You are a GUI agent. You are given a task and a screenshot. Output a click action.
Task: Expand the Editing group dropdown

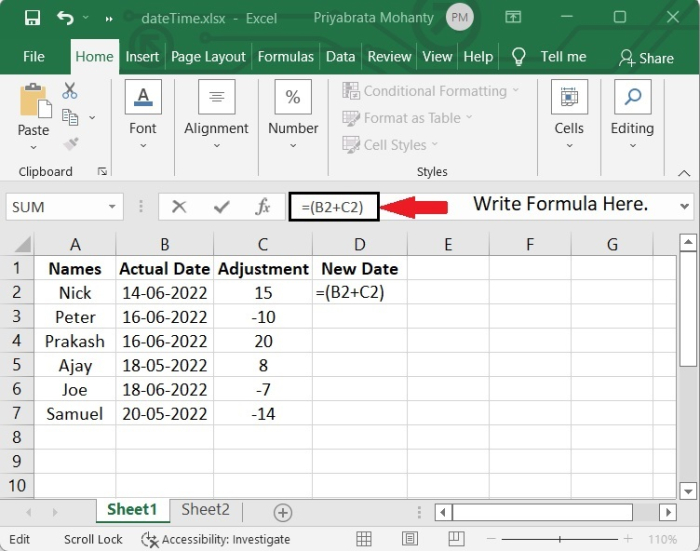coord(632,112)
